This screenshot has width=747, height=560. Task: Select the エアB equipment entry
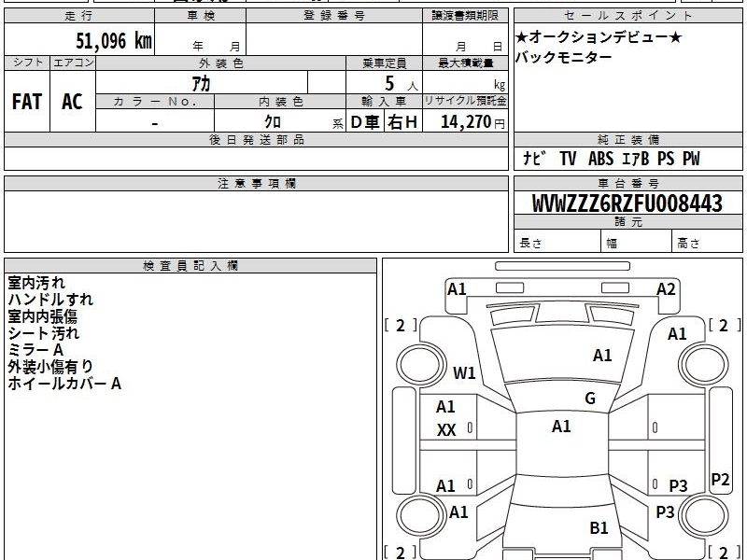coord(636,158)
